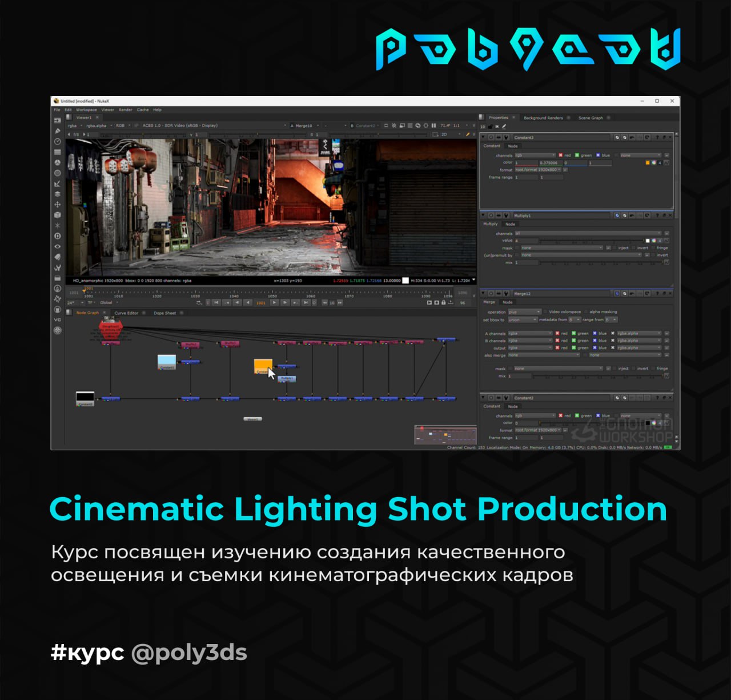Click the node graph minimap thumbnail
Image resolution: width=731 pixels, height=700 pixels.
(445, 435)
